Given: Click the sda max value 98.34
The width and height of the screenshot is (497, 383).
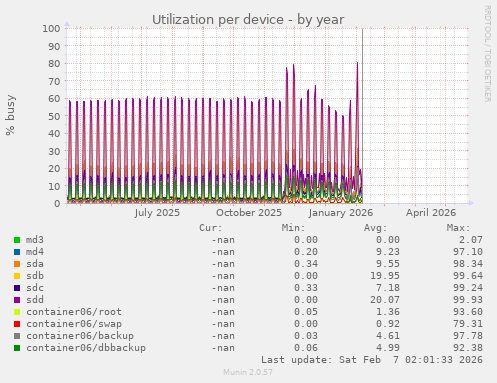Looking at the screenshot, I should pos(468,264).
